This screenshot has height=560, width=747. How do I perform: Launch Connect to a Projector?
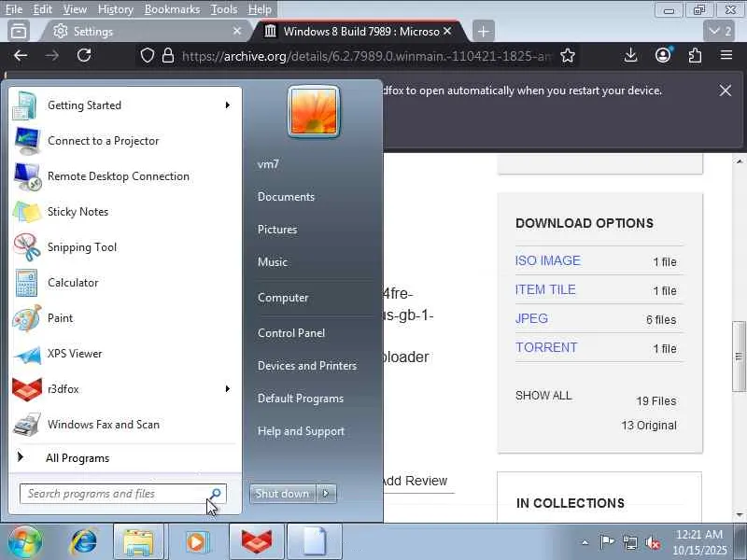(124, 141)
